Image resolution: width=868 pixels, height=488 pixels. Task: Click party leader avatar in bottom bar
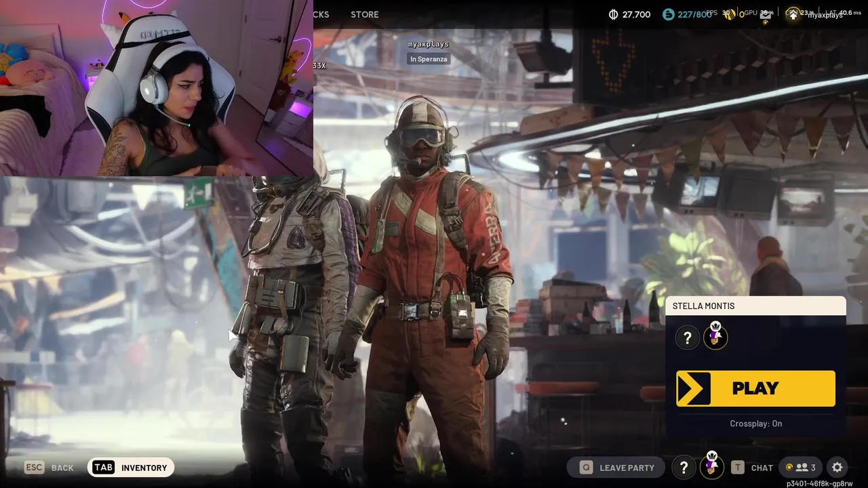(712, 466)
